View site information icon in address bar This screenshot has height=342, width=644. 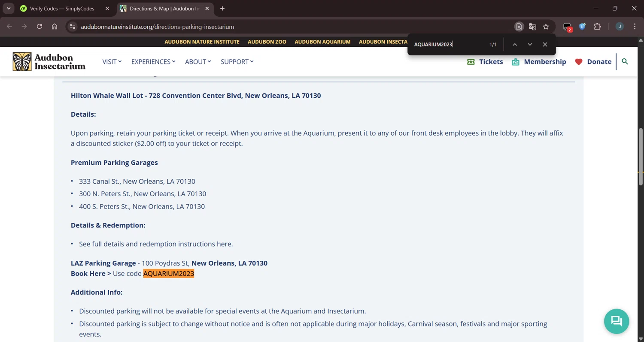[73, 27]
